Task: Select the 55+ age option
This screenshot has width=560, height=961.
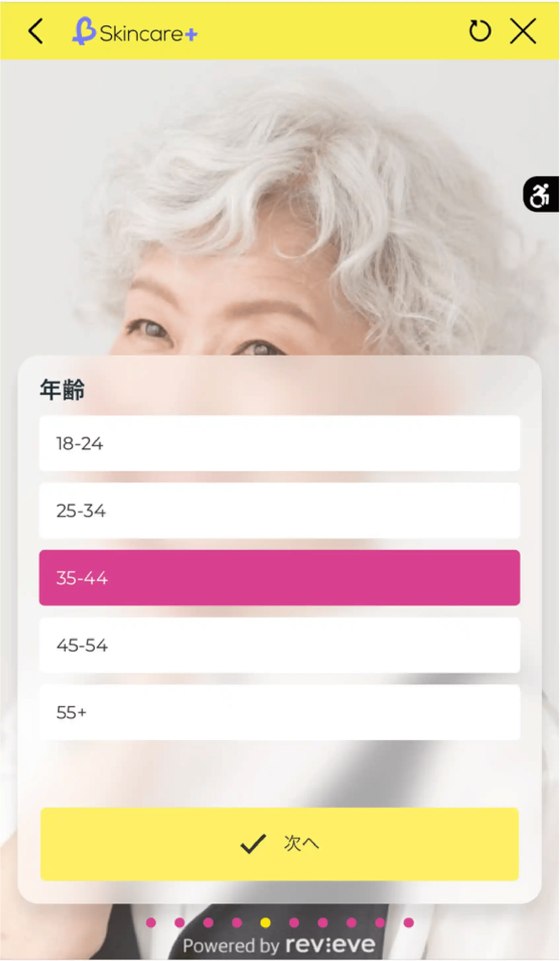Action: [x=280, y=713]
